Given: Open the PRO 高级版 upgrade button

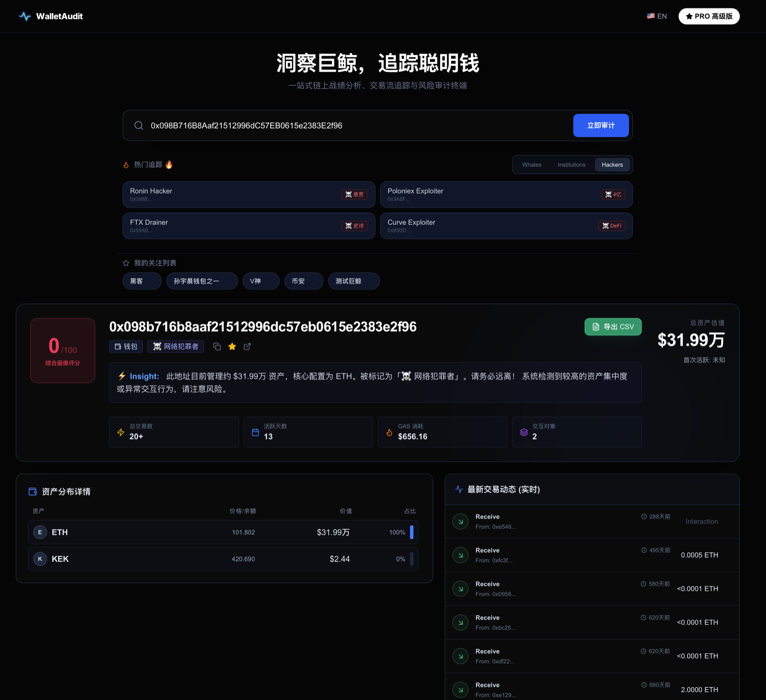Looking at the screenshot, I should pos(709,16).
